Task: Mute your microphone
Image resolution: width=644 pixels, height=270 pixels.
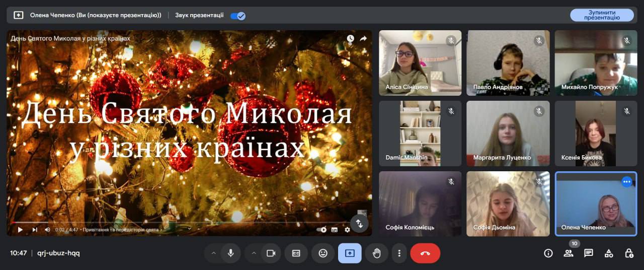Action: coord(230,253)
